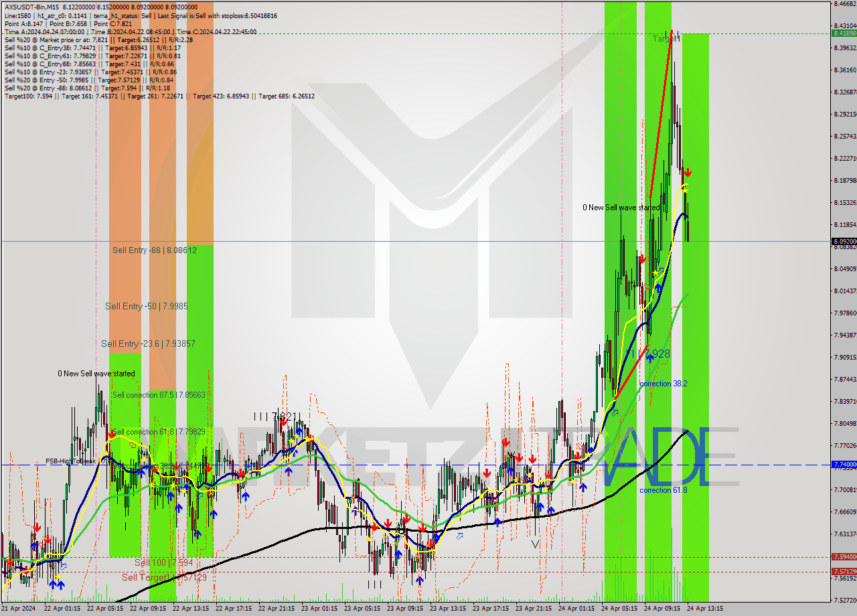857x616 pixels.
Task: Click '21 Apr 2024' on the time axis
Action: 19,609
